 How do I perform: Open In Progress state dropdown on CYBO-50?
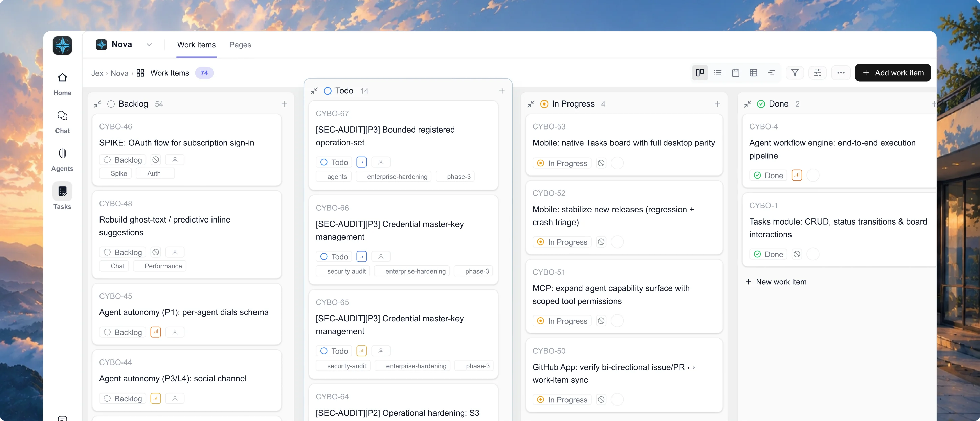pyautogui.click(x=562, y=399)
